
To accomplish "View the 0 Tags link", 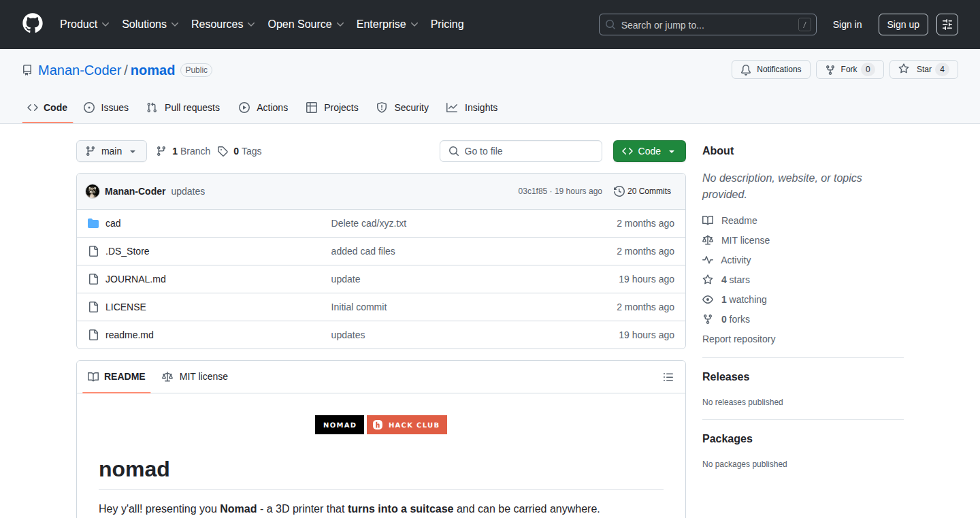I will coord(240,151).
